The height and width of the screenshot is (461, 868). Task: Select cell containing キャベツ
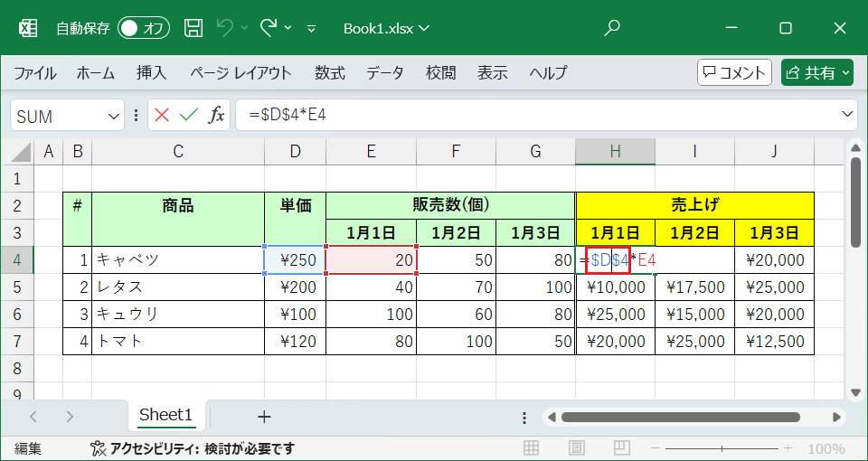click(177, 260)
